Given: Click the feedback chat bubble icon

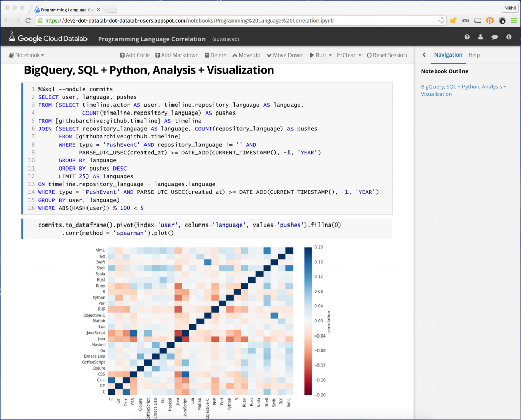Looking at the screenshot, I should coord(495,37).
